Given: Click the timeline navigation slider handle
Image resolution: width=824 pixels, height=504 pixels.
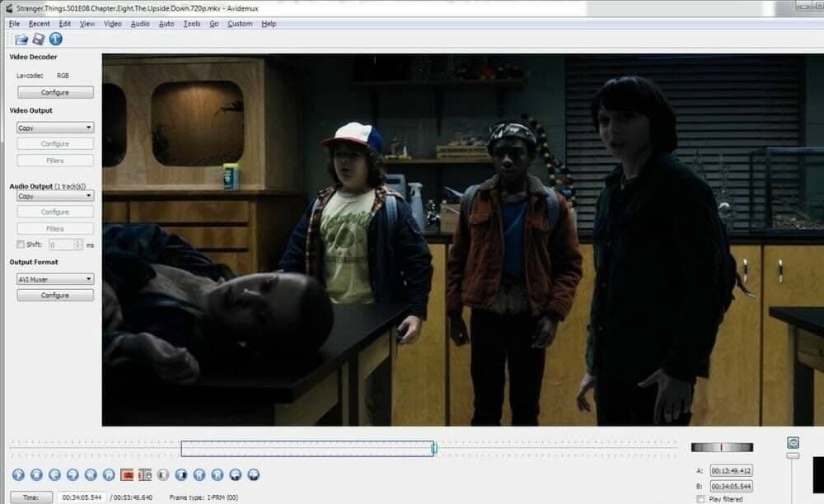Looking at the screenshot, I should click(434, 448).
